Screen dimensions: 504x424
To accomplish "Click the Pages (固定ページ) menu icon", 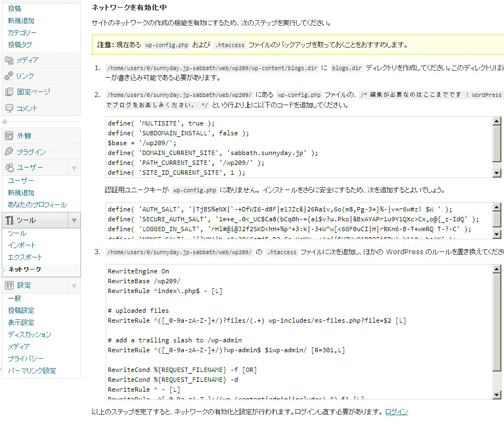I will [x=9, y=92].
